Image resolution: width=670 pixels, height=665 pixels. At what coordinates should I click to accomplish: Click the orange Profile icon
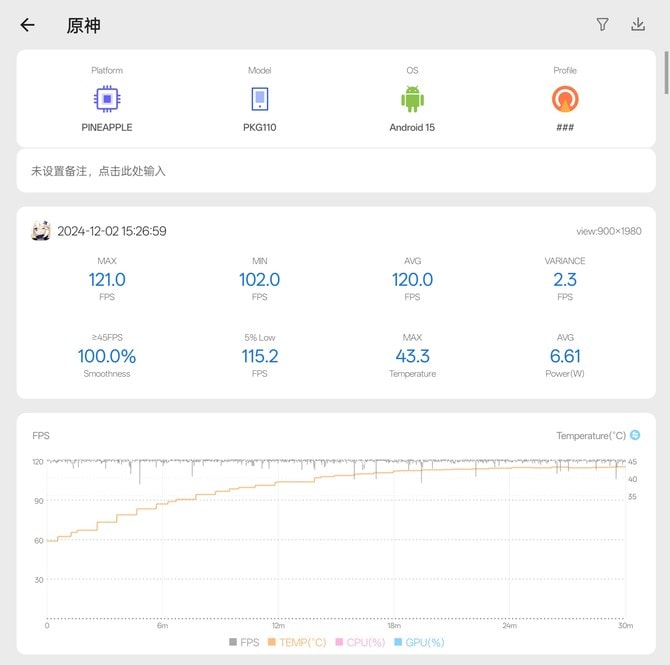[x=565, y=99]
